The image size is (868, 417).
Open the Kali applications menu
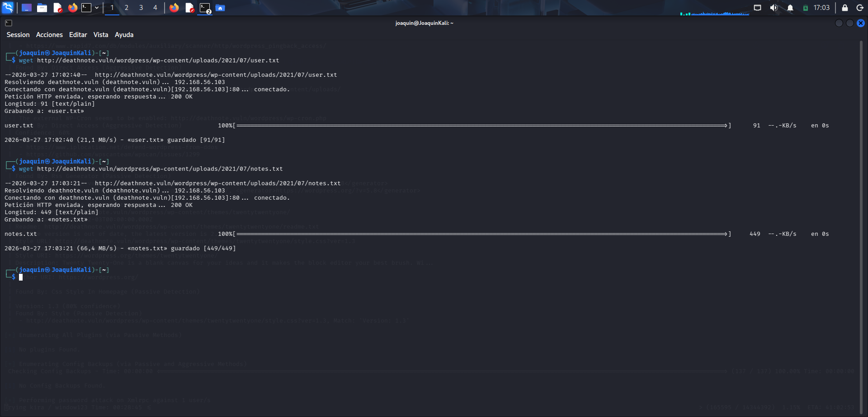7,7
